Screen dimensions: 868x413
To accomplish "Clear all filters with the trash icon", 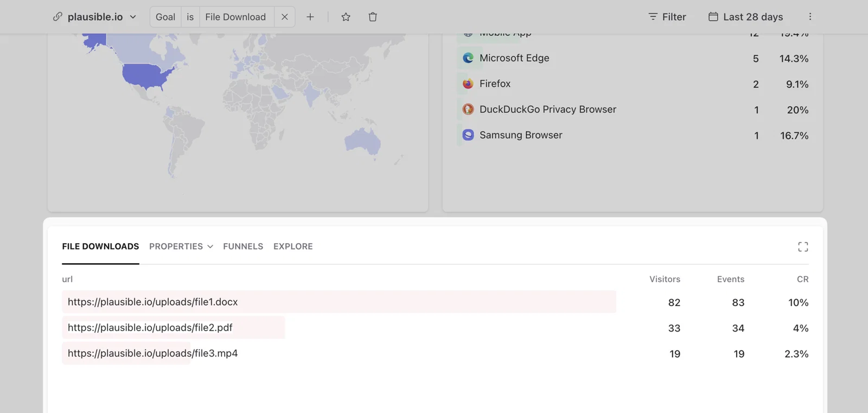I will coord(373,17).
